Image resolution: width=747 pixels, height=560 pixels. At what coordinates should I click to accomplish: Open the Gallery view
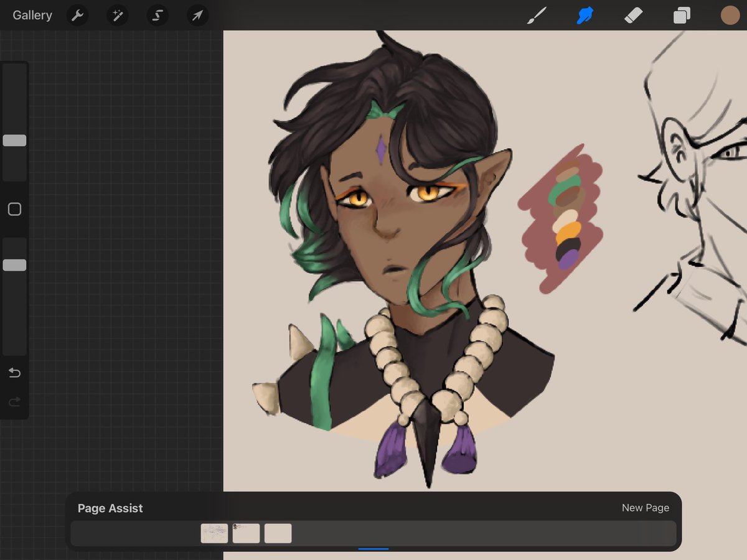click(x=32, y=15)
